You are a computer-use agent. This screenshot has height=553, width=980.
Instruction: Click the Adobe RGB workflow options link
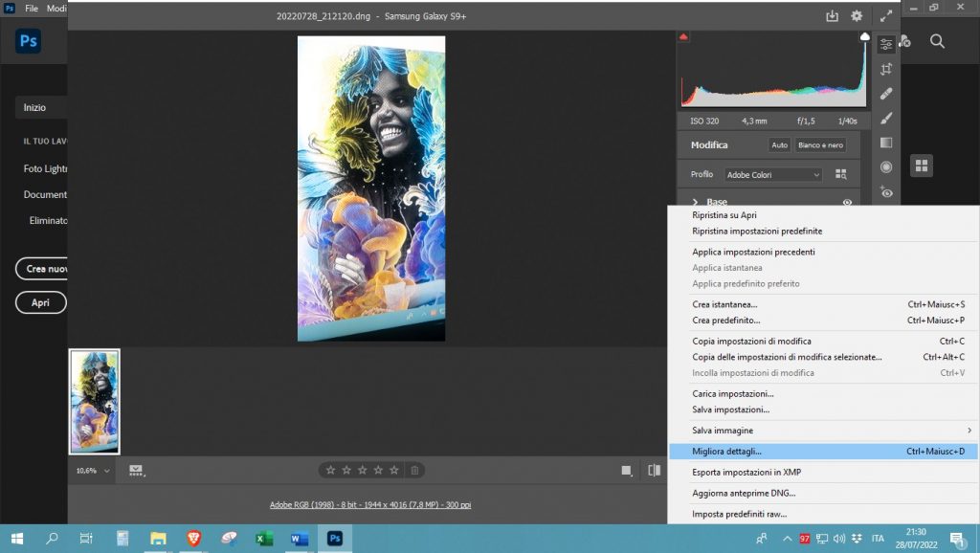370,504
